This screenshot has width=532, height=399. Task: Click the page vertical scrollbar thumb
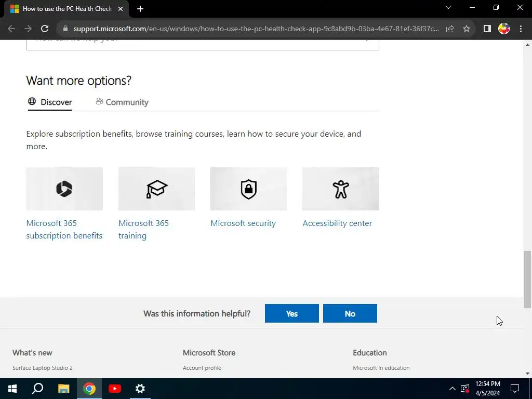[x=527, y=279]
